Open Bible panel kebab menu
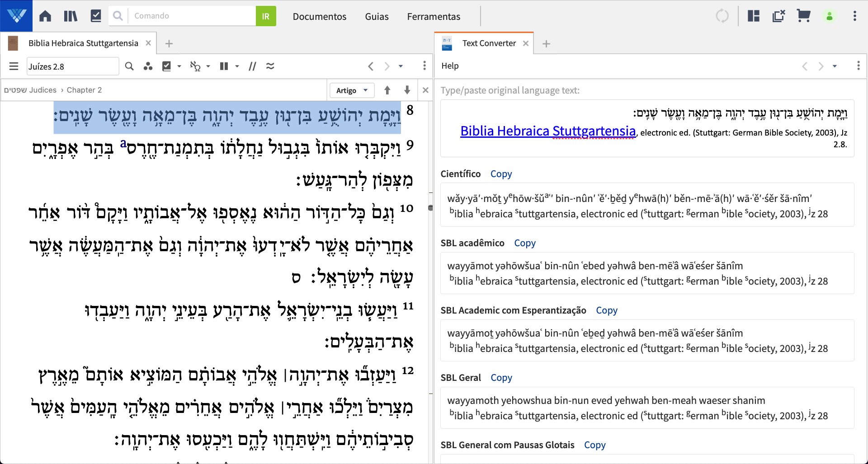Image resolution: width=868 pixels, height=464 pixels. [x=424, y=66]
